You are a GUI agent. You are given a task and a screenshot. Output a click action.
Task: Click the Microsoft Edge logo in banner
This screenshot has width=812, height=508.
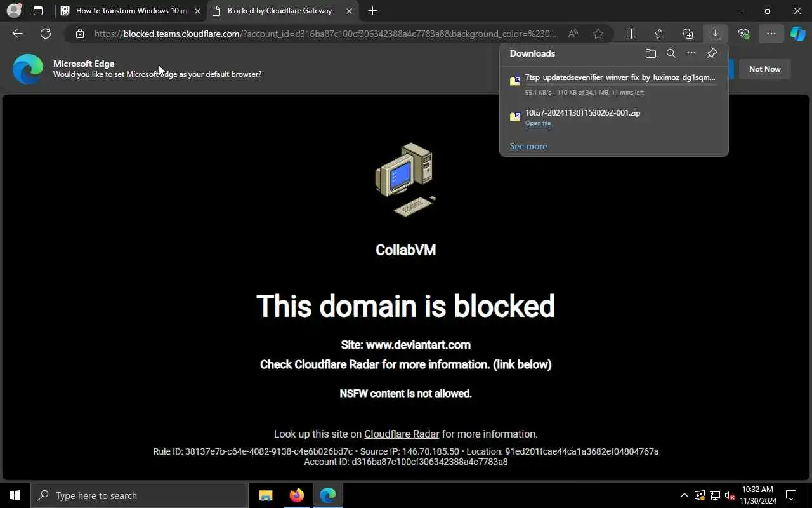pyautogui.click(x=28, y=69)
